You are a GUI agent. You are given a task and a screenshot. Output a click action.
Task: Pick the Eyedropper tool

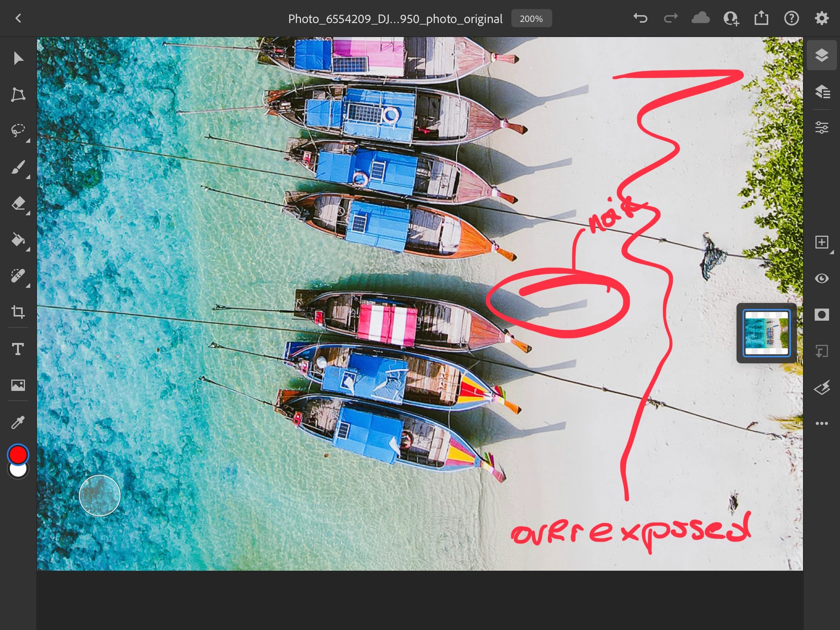(18, 422)
